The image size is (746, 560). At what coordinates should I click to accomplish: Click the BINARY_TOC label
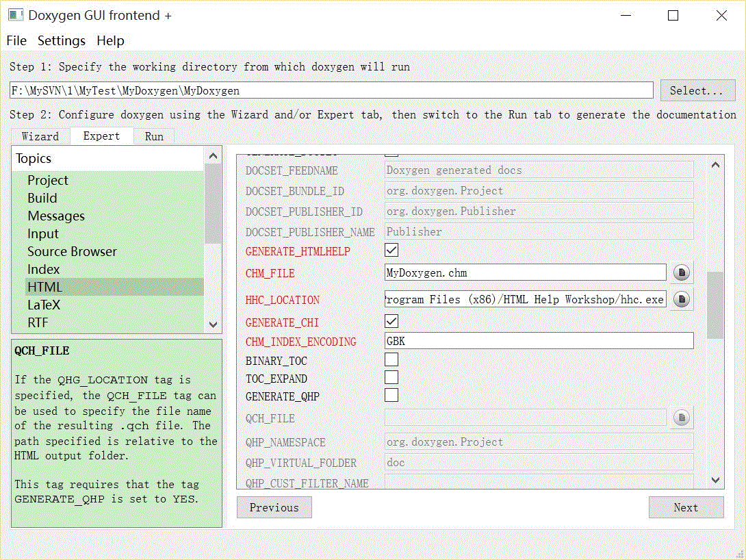coord(276,361)
